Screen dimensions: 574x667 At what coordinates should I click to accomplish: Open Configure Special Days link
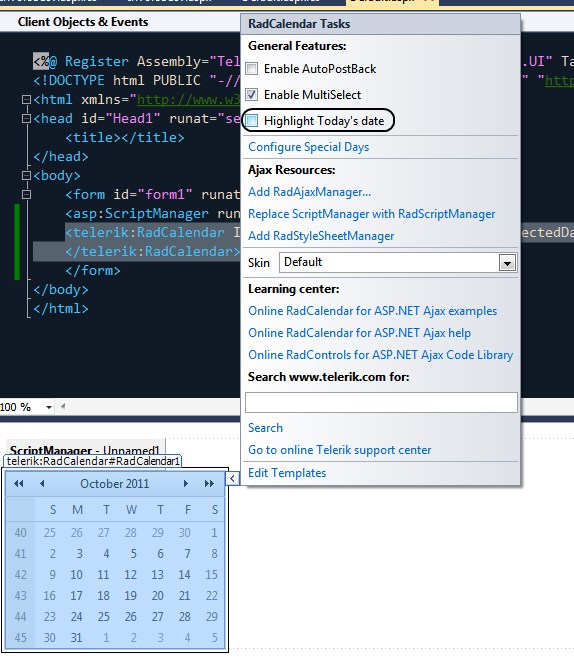[x=308, y=147]
